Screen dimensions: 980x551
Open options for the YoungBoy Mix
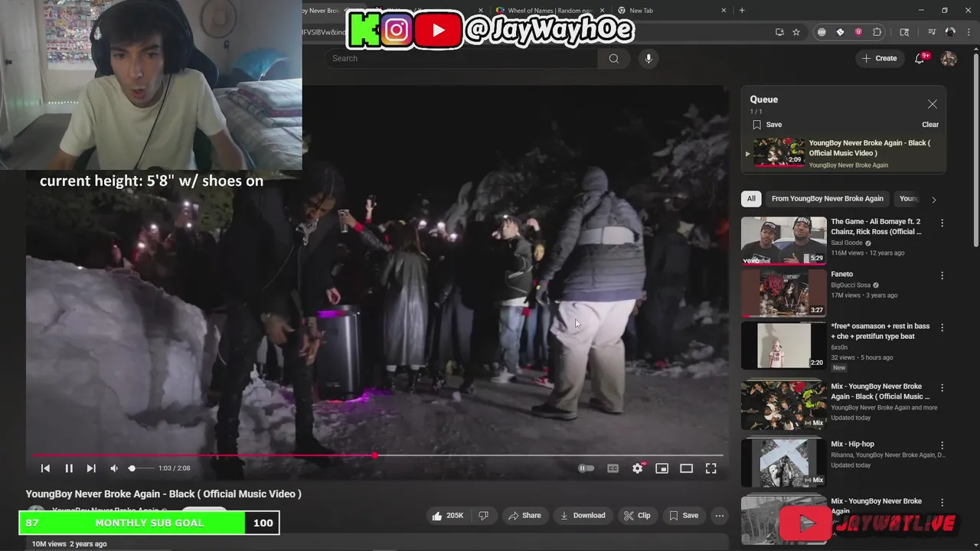click(x=942, y=388)
